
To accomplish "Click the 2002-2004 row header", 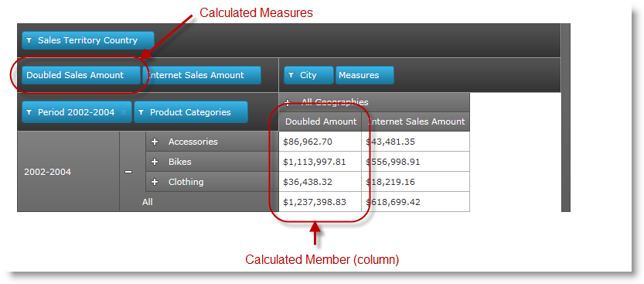I will 68,172.
